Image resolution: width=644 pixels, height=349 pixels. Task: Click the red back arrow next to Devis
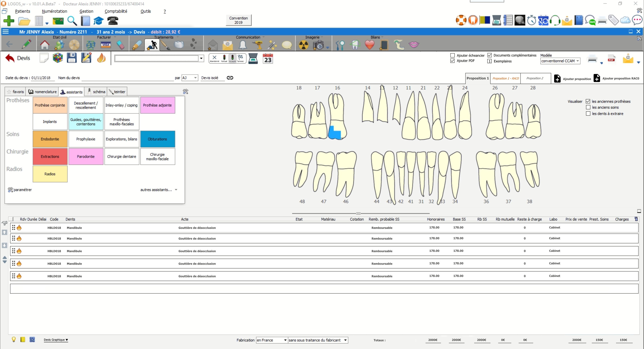click(x=10, y=58)
